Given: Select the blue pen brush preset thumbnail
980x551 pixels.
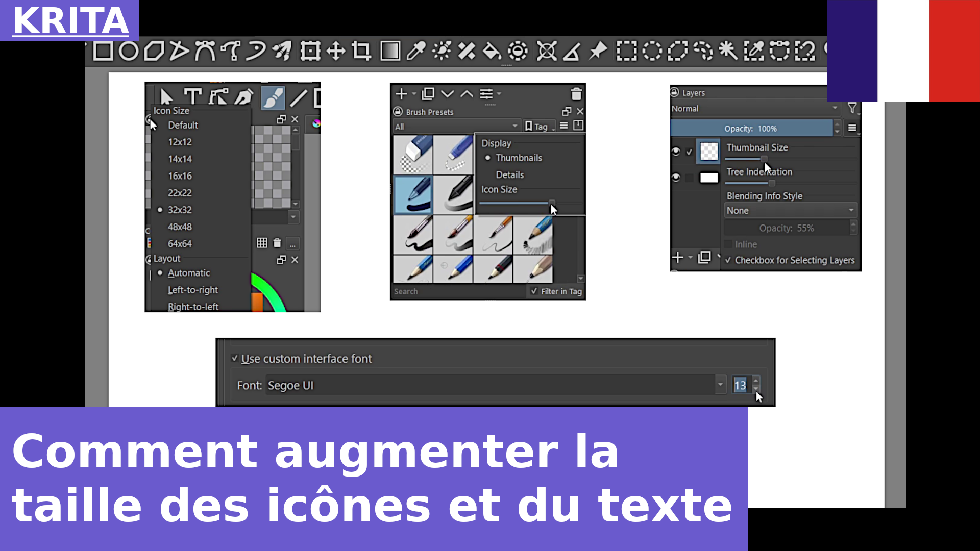Looking at the screenshot, I should pyautogui.click(x=413, y=194).
